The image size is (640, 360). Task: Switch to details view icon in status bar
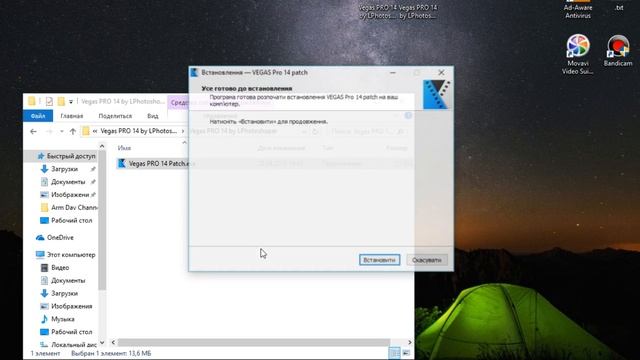pyautogui.click(x=394, y=353)
